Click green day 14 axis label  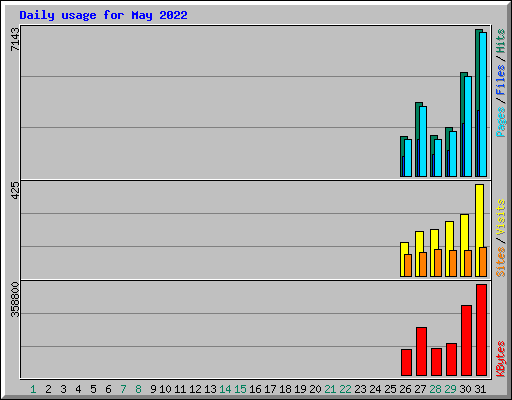click(x=225, y=389)
